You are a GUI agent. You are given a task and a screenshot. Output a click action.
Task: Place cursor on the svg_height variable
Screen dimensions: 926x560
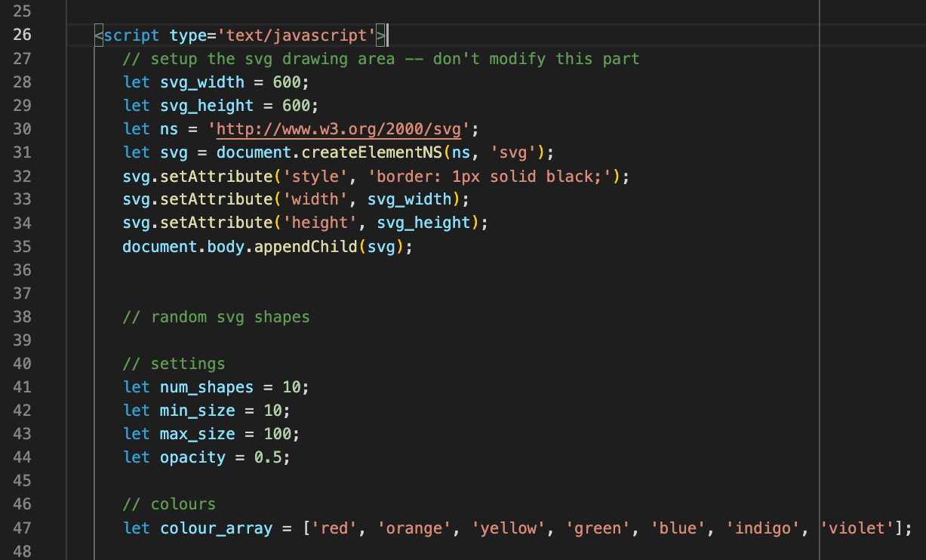click(x=206, y=105)
